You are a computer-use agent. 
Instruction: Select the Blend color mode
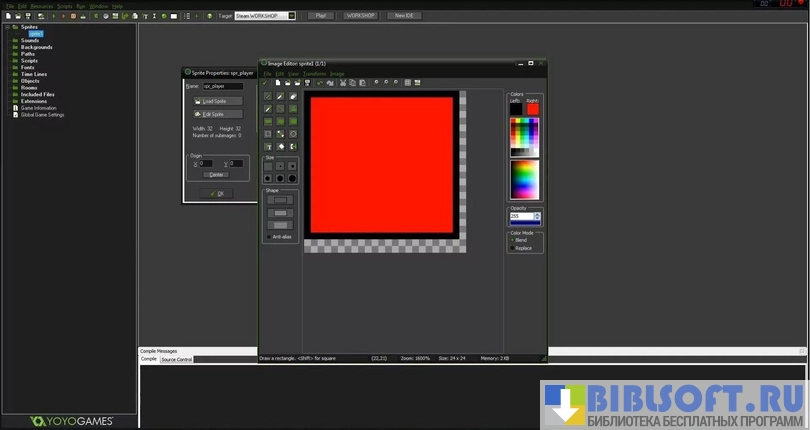pyautogui.click(x=513, y=240)
